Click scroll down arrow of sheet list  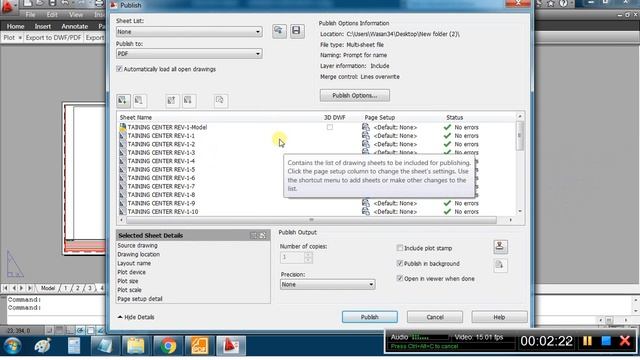(x=520, y=211)
